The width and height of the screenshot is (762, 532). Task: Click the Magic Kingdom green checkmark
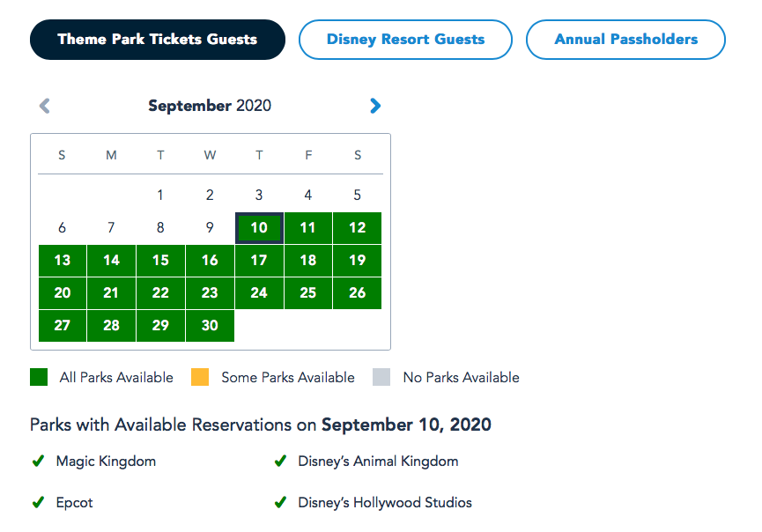[38, 461]
